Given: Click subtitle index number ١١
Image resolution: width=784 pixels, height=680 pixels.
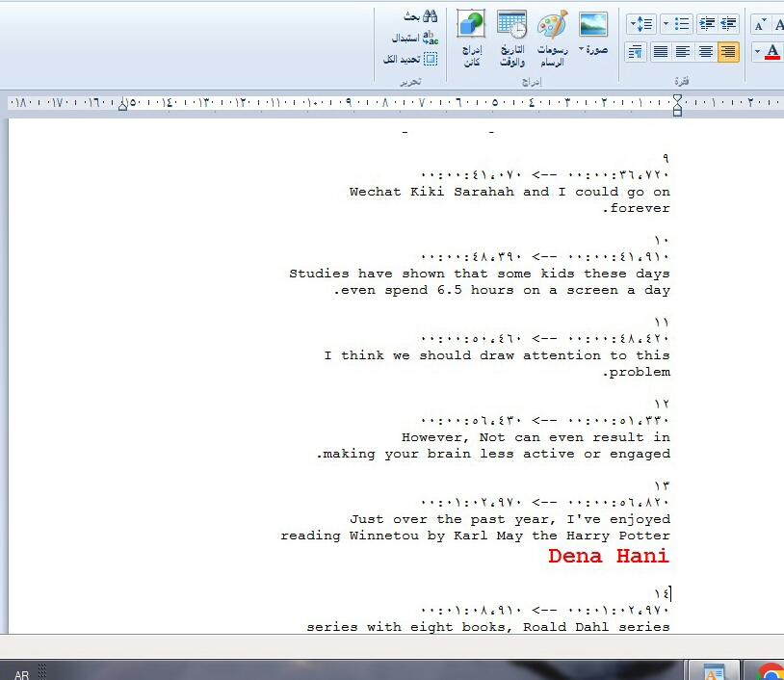Looking at the screenshot, I should coord(662,323).
